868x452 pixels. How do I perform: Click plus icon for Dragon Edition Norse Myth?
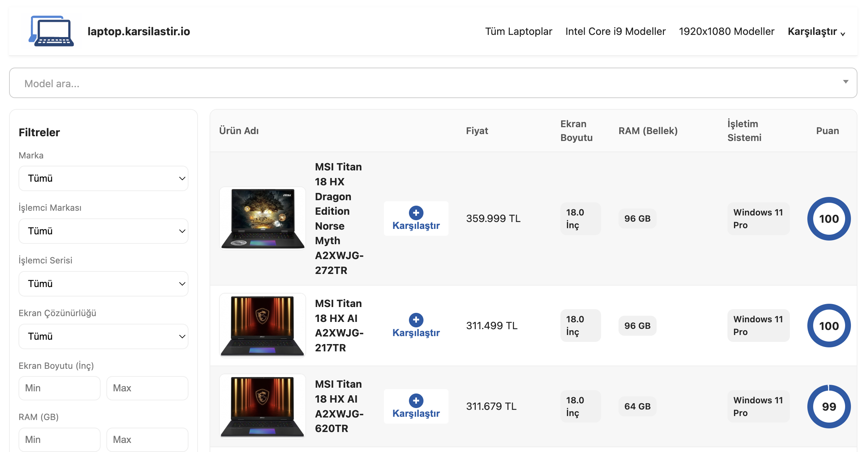[x=416, y=213]
